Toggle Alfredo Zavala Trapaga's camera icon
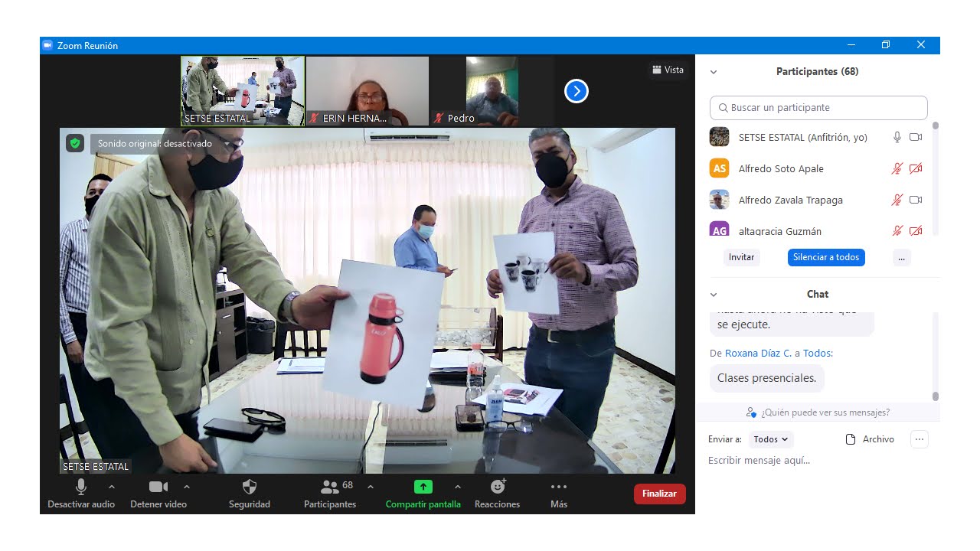The height and width of the screenshot is (551, 980). (x=916, y=200)
